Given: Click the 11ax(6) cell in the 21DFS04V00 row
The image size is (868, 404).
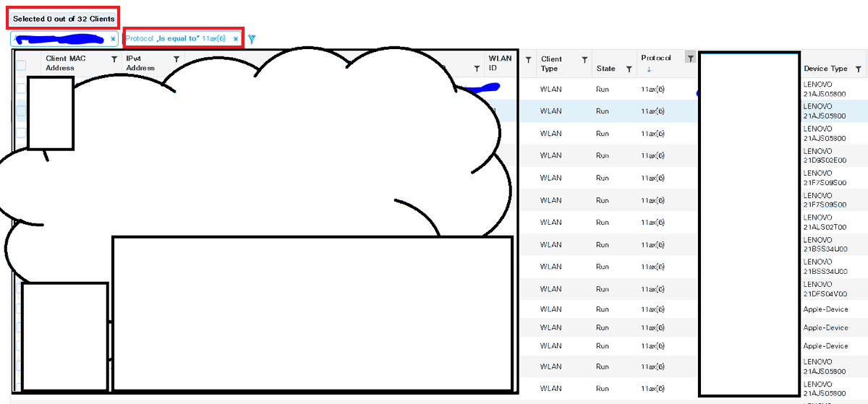Looking at the screenshot, I should coord(652,289).
